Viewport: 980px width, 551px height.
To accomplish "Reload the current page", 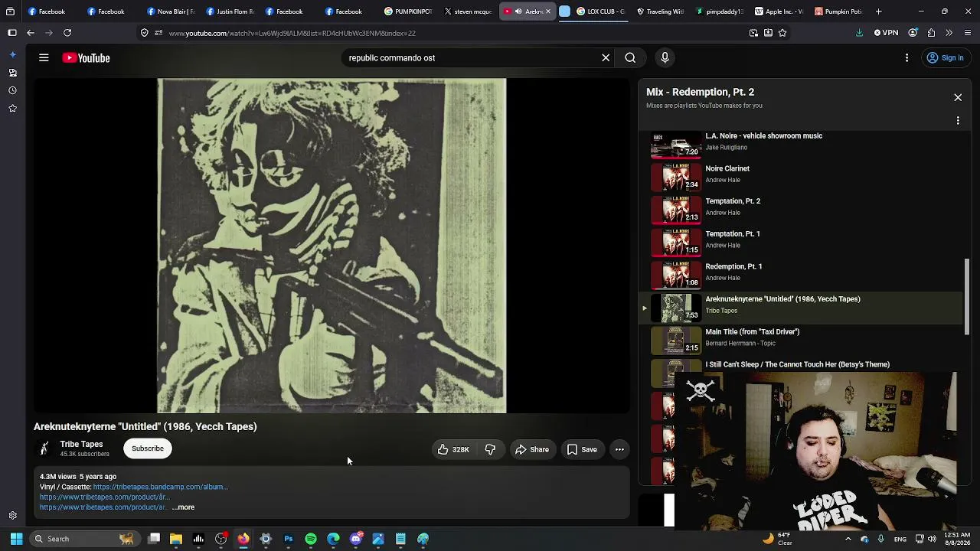I will click(x=67, y=33).
